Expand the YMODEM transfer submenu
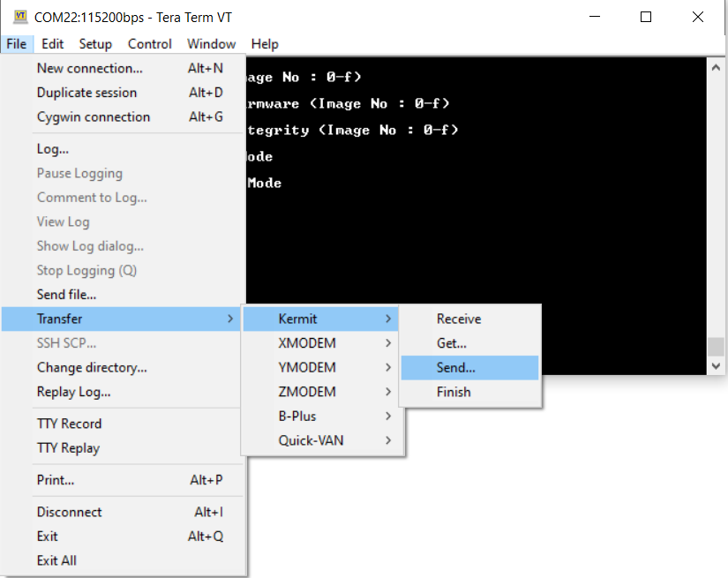Screen dimensions: 728x578 point(306,367)
